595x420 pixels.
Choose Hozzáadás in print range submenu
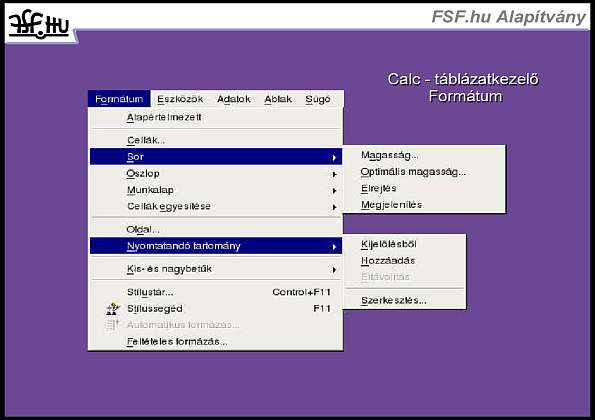click(405, 261)
